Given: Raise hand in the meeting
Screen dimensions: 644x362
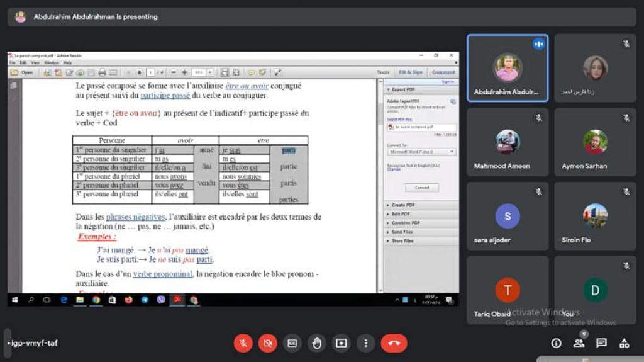Looking at the screenshot, I should point(316,343).
